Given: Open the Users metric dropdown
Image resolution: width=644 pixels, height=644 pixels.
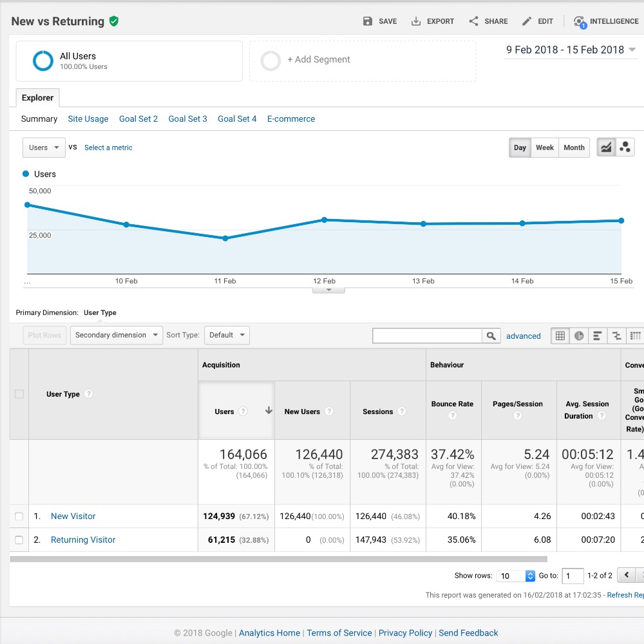Looking at the screenshot, I should (44, 147).
